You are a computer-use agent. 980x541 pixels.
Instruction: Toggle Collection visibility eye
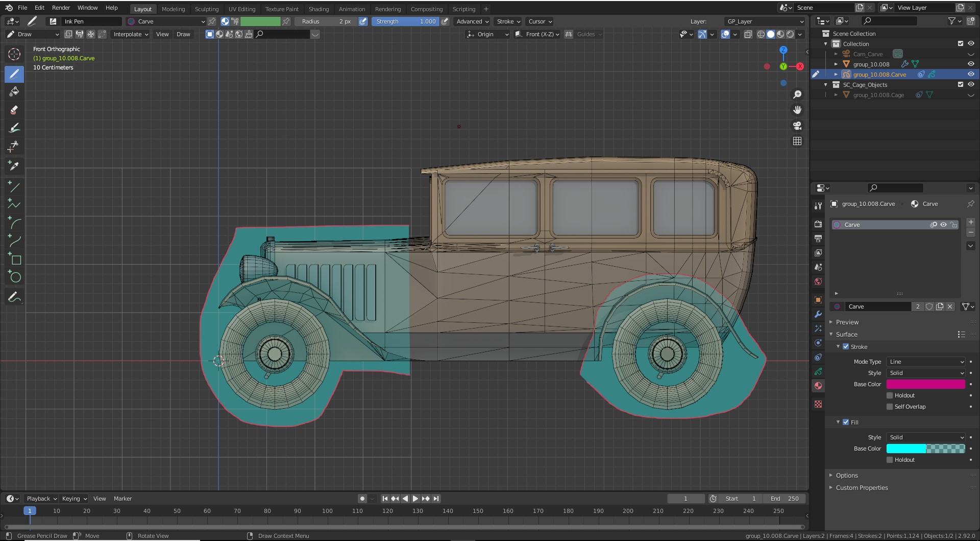(x=971, y=44)
